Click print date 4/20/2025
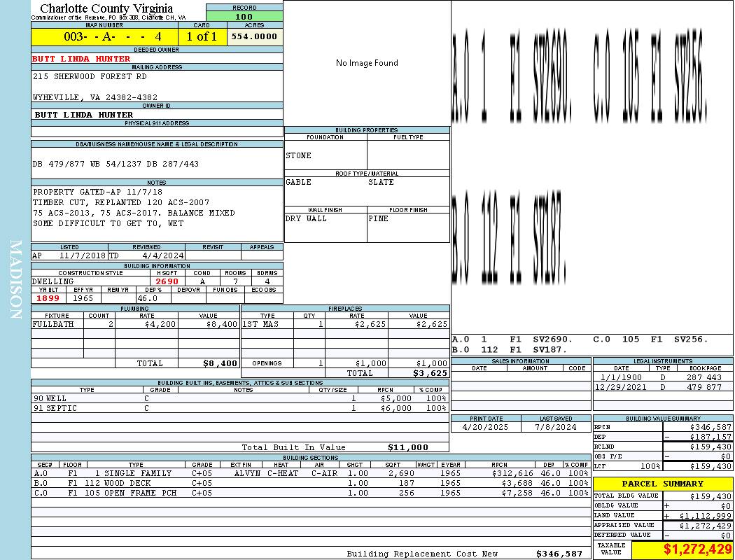The width and height of the screenshot is (735, 560). 485,428
